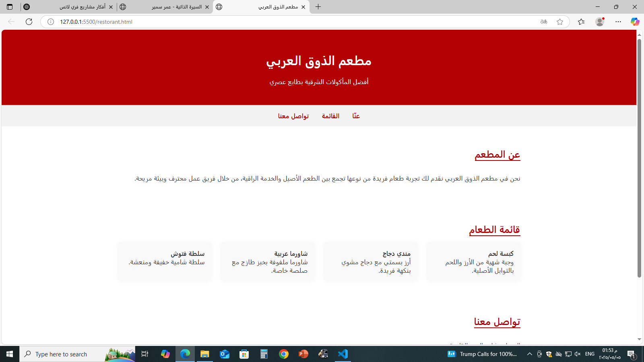Open the Windows Start menu
The image size is (644, 362).
(x=10, y=354)
